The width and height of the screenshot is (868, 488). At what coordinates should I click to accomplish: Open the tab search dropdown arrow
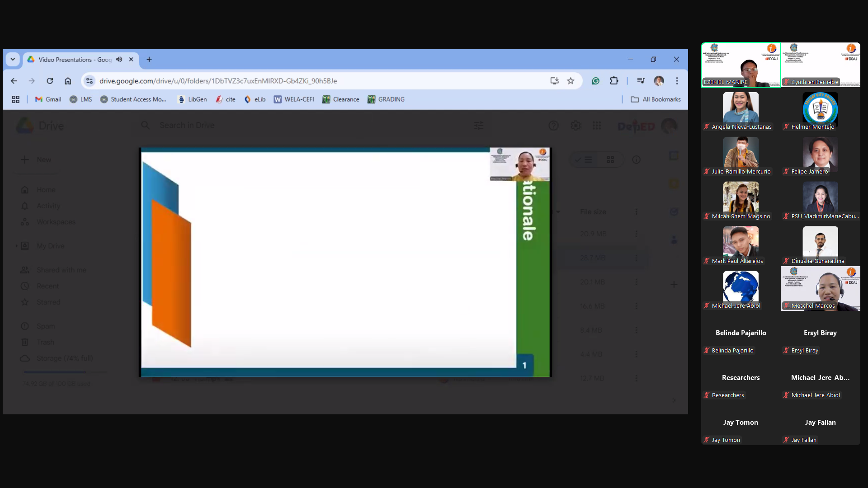[x=13, y=59]
